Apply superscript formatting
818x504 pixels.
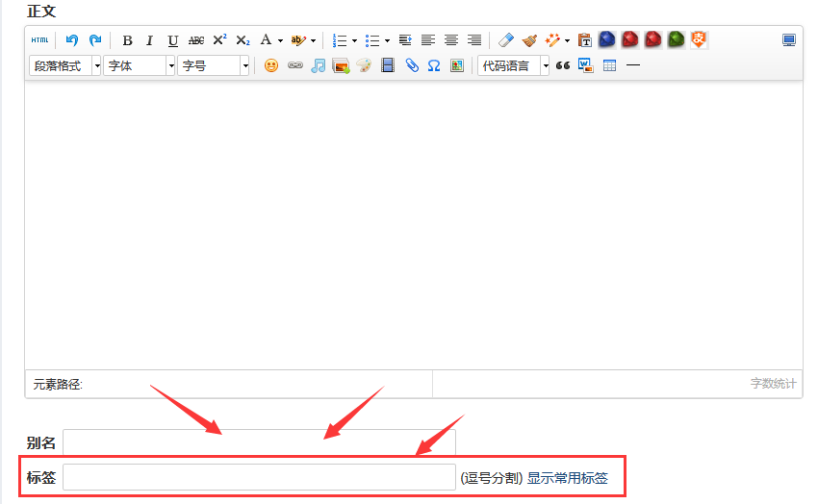(219, 40)
